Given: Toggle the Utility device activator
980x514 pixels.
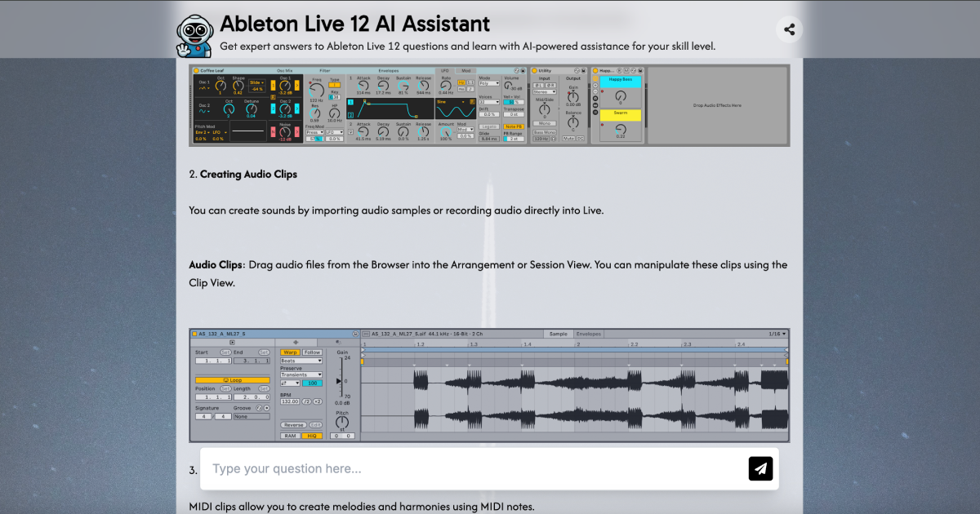Looking at the screenshot, I should point(535,70).
